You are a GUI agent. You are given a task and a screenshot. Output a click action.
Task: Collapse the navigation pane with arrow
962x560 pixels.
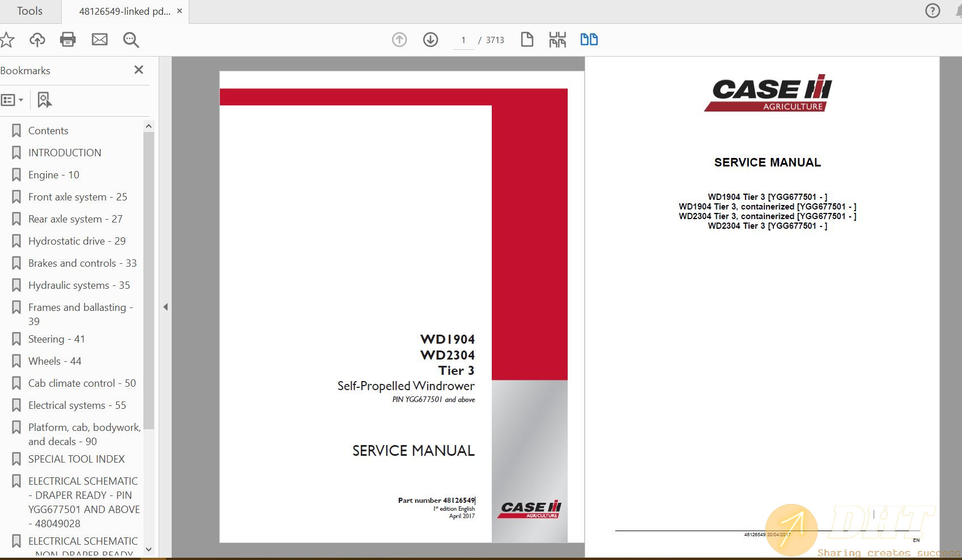(x=165, y=307)
